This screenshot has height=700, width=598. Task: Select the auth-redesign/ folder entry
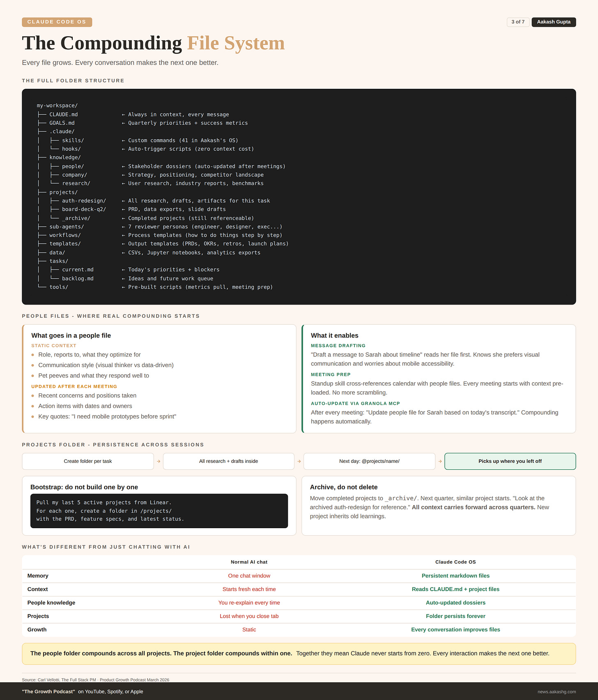(84, 201)
